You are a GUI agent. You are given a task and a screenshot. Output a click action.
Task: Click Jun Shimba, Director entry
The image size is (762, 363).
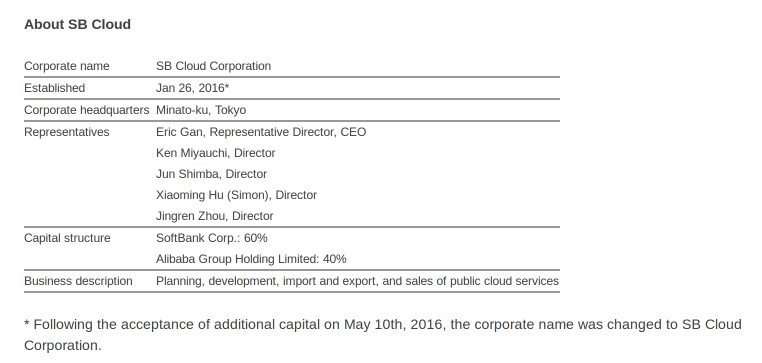[211, 174]
